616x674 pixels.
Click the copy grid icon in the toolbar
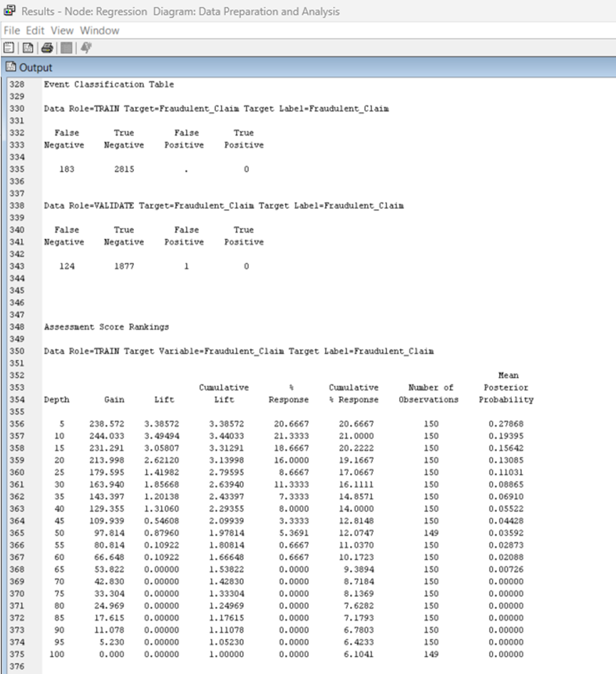pos(66,48)
